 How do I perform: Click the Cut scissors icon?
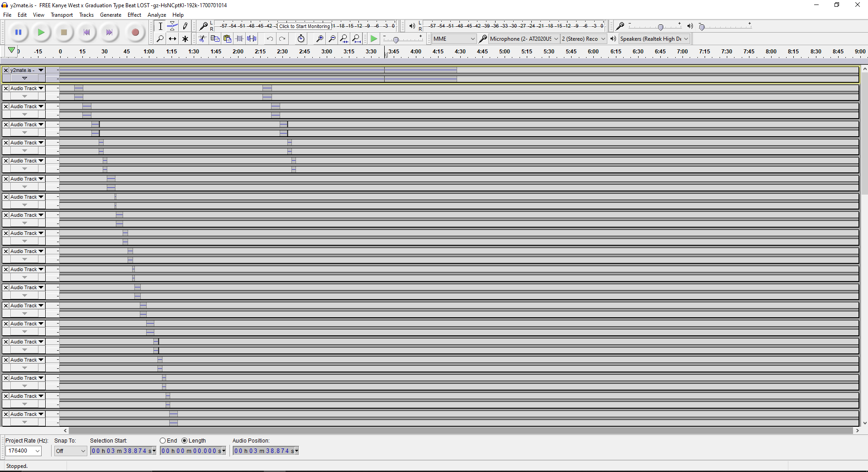[x=202, y=39]
